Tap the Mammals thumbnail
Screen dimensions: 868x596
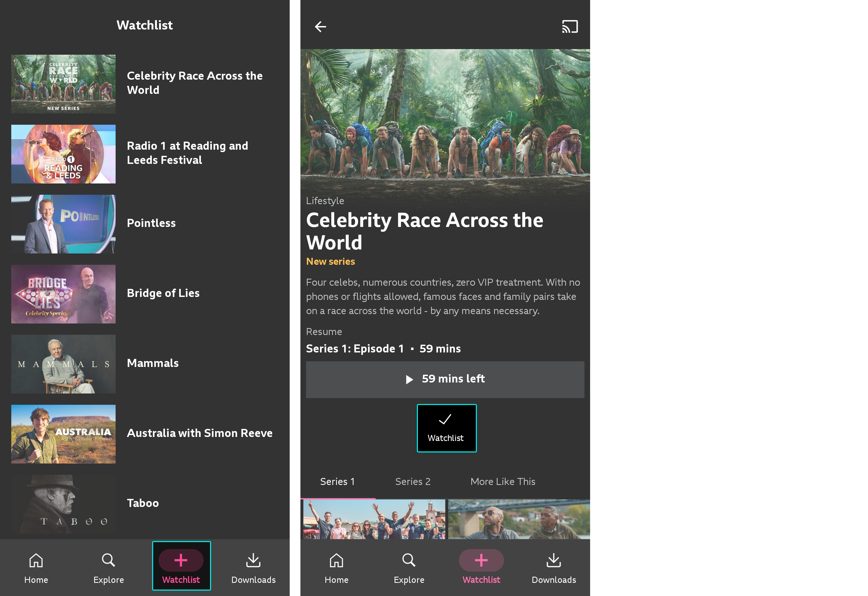click(63, 364)
